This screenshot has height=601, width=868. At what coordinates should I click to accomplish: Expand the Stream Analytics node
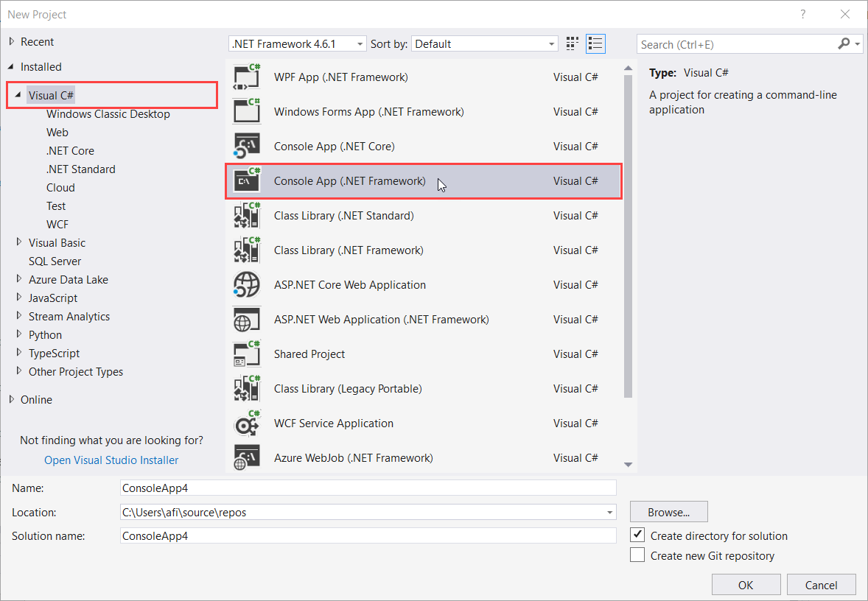pyautogui.click(x=19, y=315)
